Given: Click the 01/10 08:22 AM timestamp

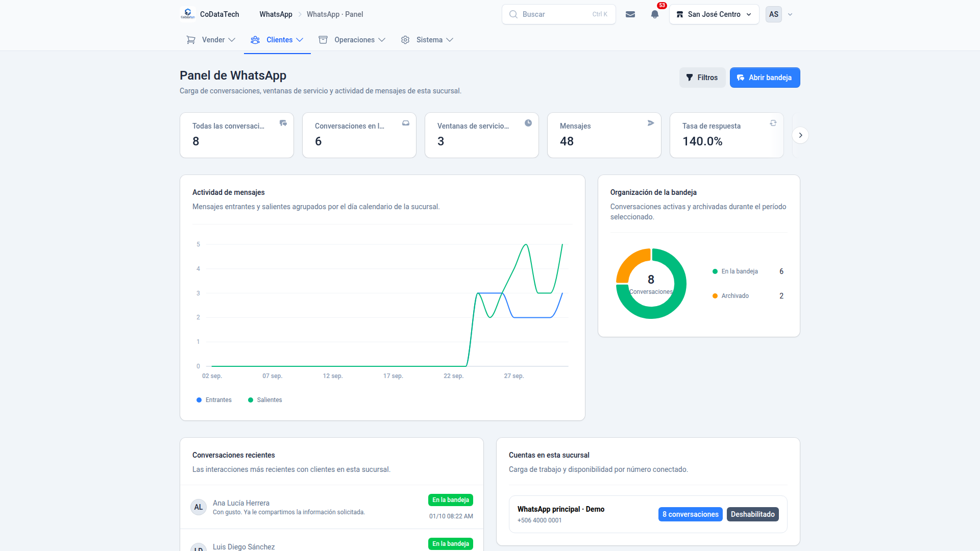Looking at the screenshot, I should pyautogui.click(x=451, y=516).
